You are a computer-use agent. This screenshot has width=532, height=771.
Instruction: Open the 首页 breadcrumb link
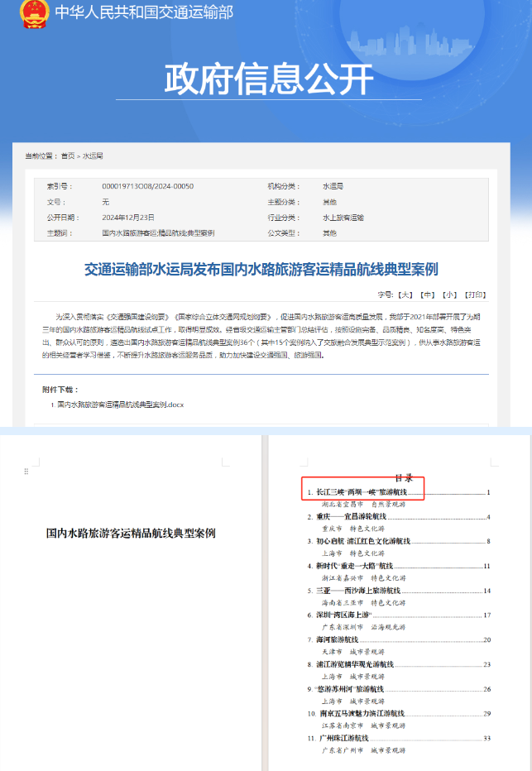pyautogui.click(x=67, y=156)
